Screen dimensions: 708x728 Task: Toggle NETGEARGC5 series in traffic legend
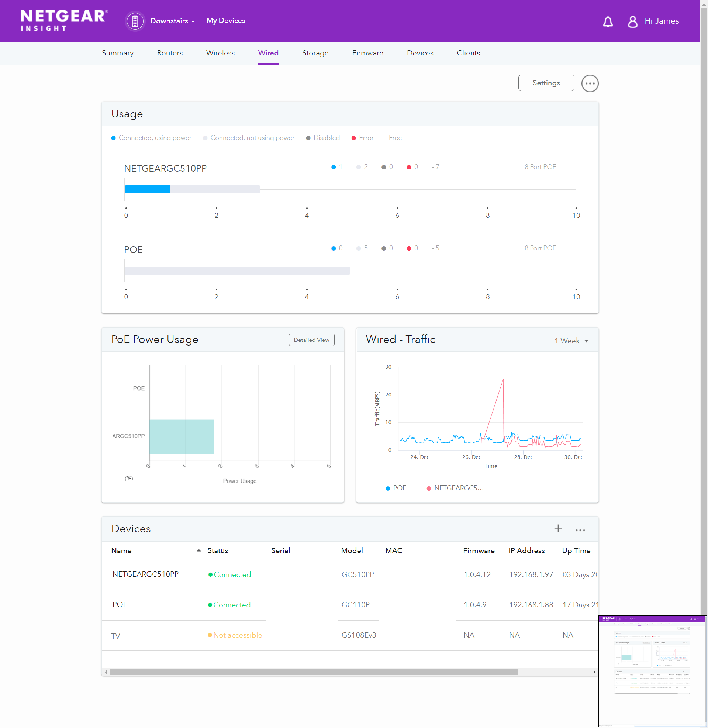(x=454, y=488)
